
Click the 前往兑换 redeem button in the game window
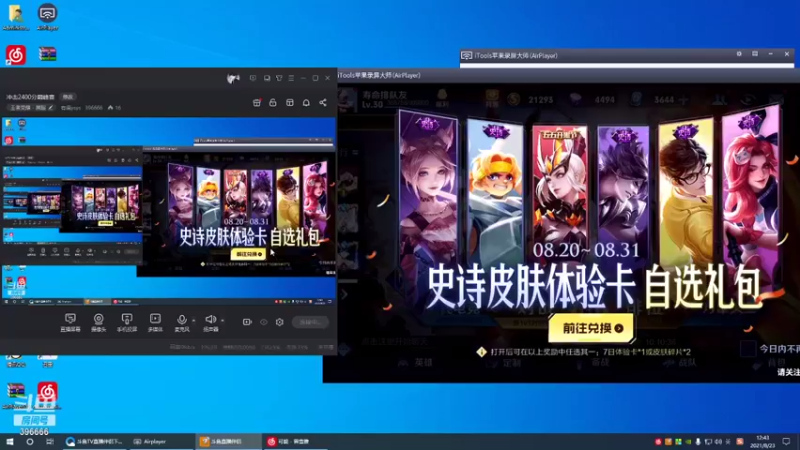(591, 328)
